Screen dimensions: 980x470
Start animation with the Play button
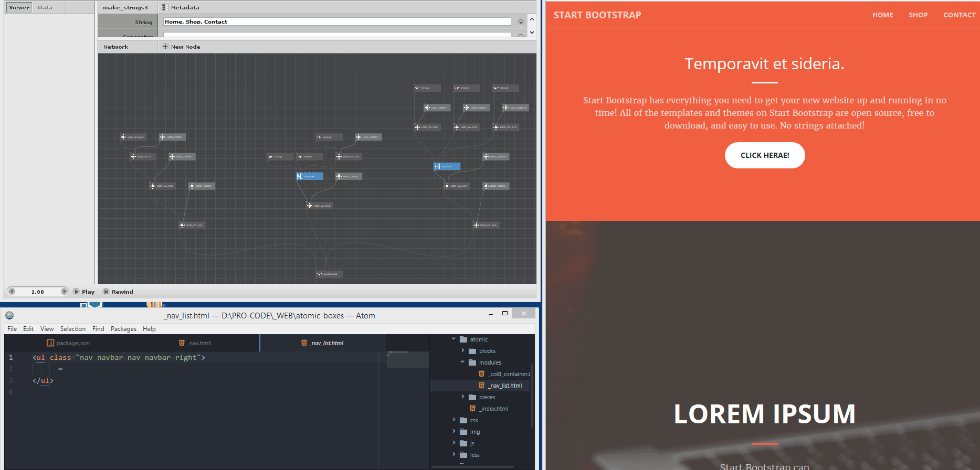[84, 292]
